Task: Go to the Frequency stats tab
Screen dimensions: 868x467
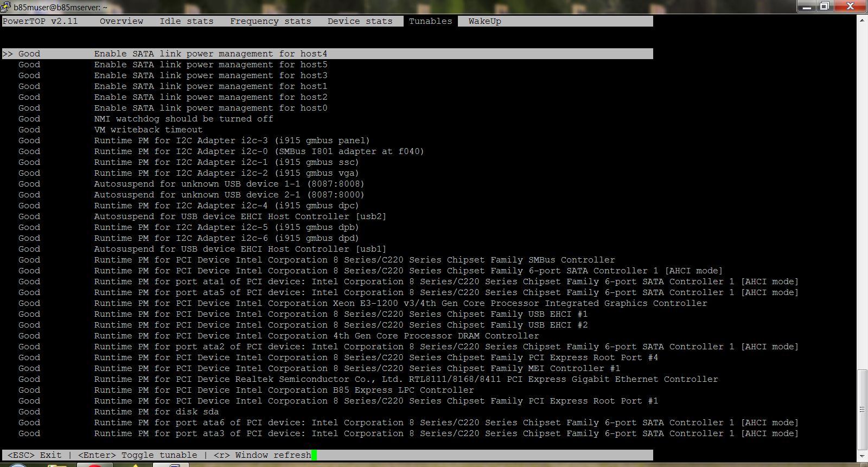Action: (271, 21)
